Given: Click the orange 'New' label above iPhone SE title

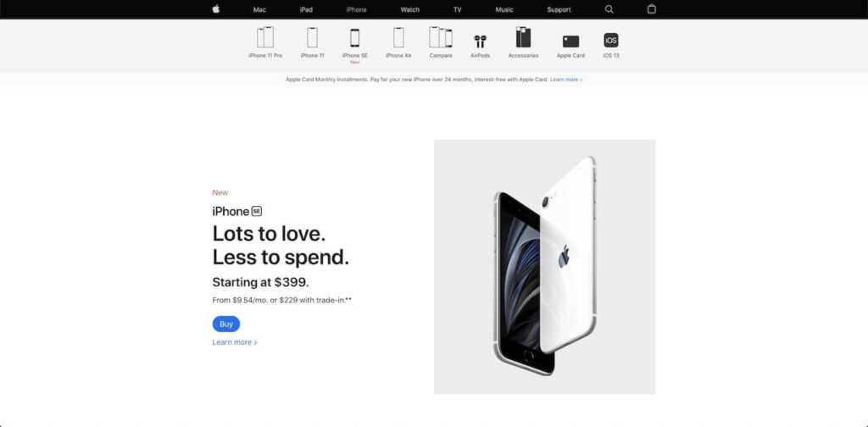Looking at the screenshot, I should click(x=220, y=192).
